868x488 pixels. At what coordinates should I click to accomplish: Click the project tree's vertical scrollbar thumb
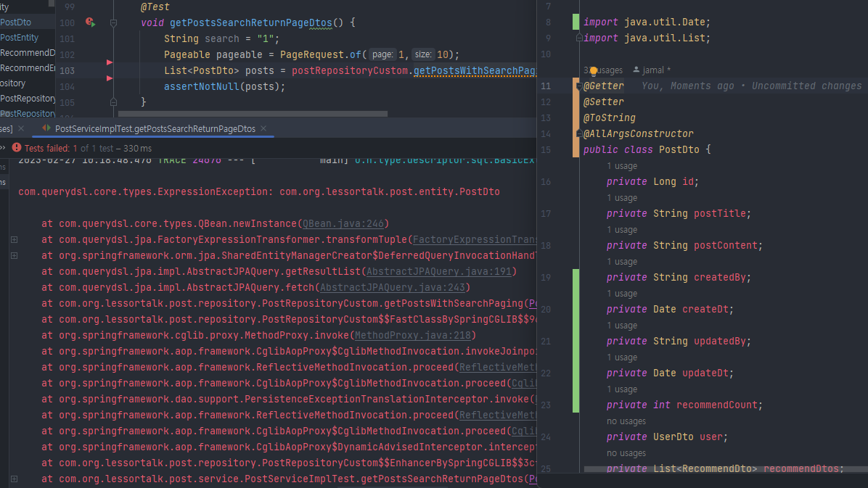(52, 4)
